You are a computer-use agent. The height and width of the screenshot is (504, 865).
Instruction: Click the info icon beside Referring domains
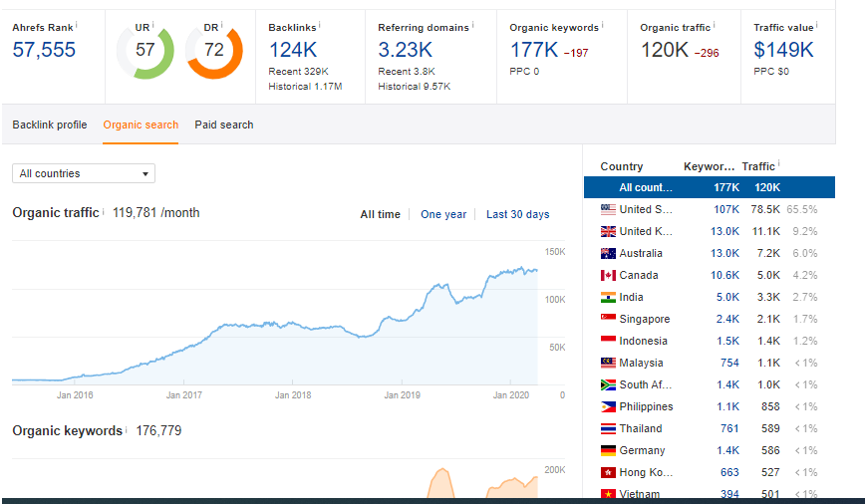coord(472,24)
